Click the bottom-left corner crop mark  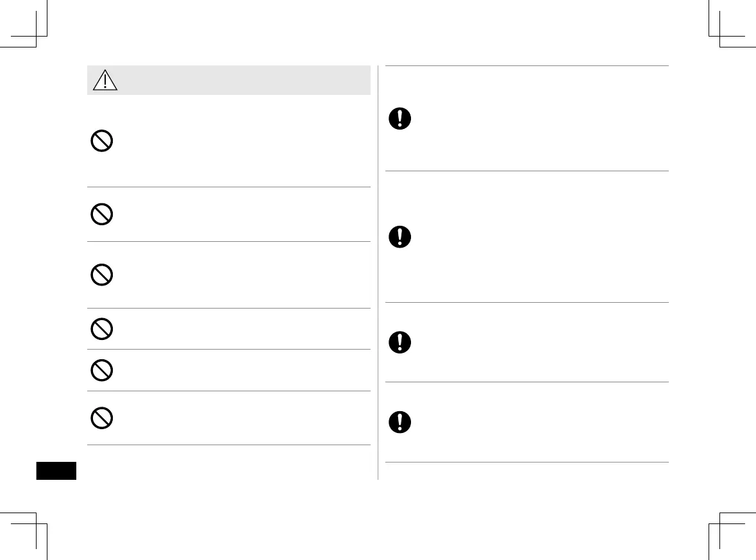coord(37,523)
